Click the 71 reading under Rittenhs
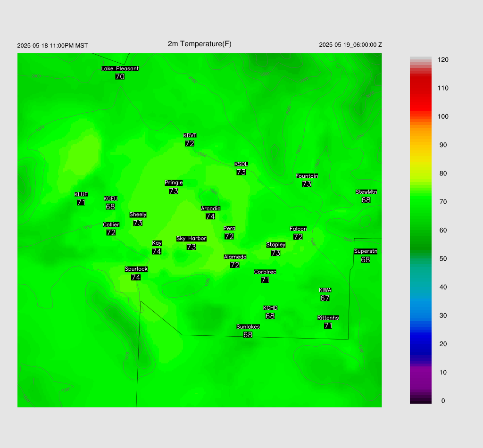The width and height of the screenshot is (483, 448). pos(328,325)
